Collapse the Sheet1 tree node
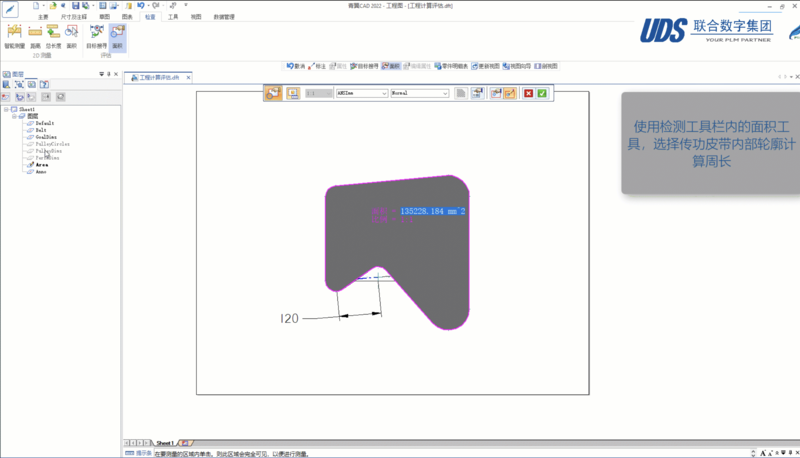Image resolution: width=800 pixels, height=458 pixels. (x=6, y=110)
